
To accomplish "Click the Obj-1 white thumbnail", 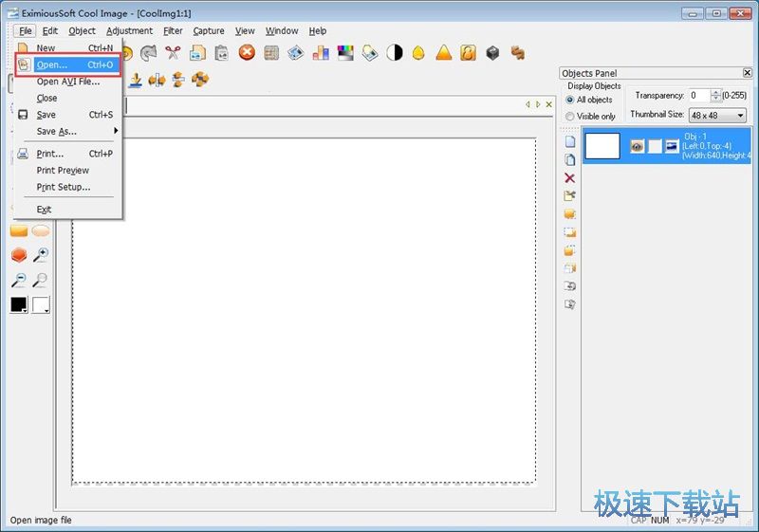I will [602, 146].
